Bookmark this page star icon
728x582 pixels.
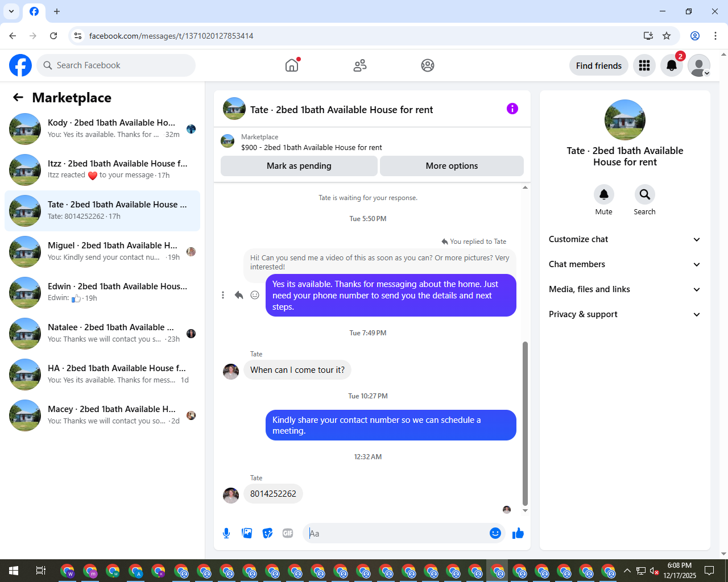pyautogui.click(x=667, y=36)
